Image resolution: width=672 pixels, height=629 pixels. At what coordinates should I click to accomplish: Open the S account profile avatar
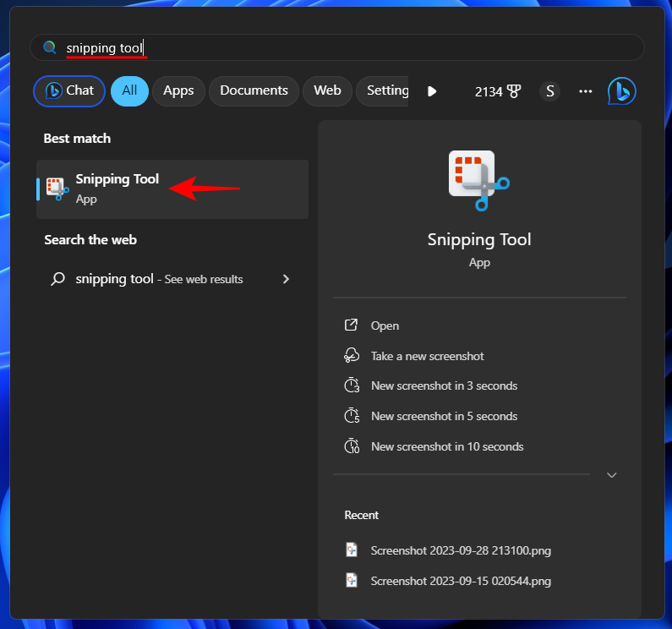coord(550,91)
